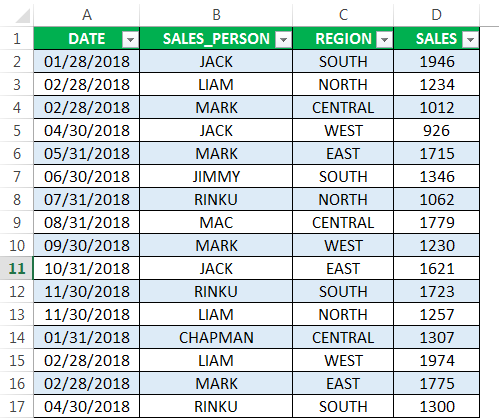
Task: Select column B header
Action: (216, 15)
